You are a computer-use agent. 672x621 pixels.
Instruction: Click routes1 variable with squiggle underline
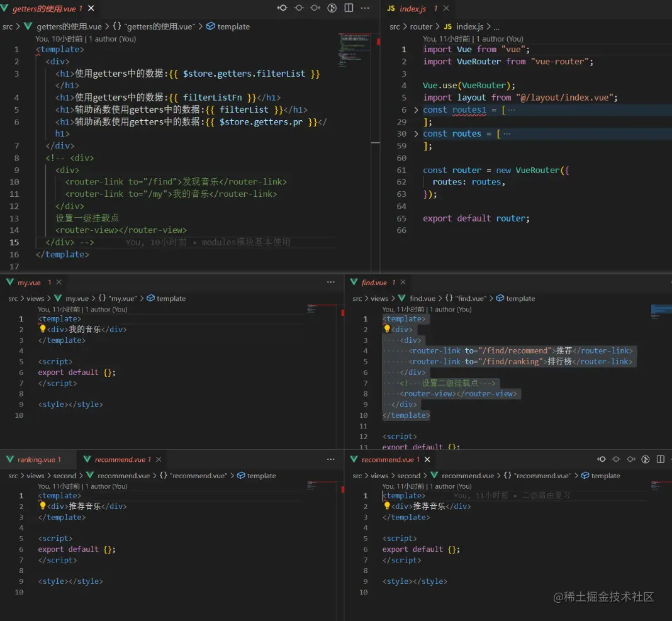coord(469,109)
